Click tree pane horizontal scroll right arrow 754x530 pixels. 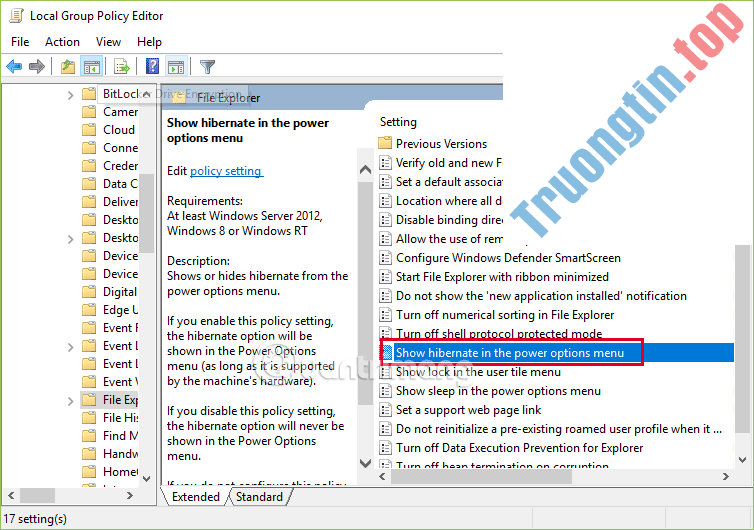point(129,495)
